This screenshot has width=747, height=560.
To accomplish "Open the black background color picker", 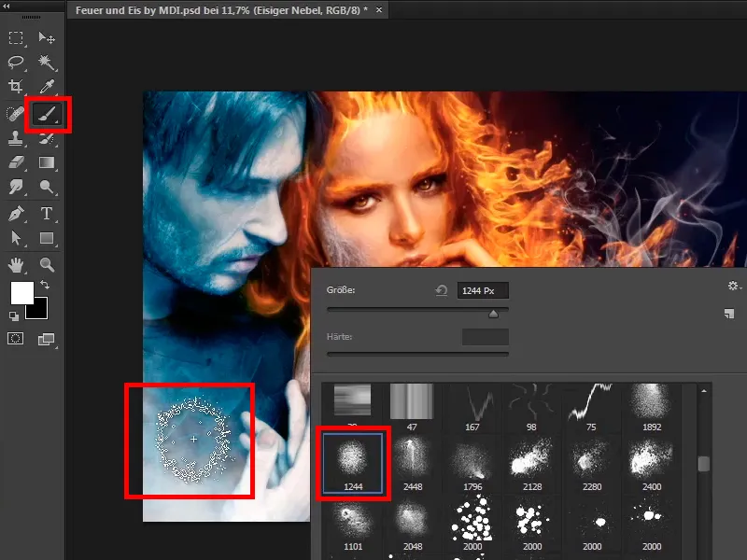I will click(x=41, y=313).
